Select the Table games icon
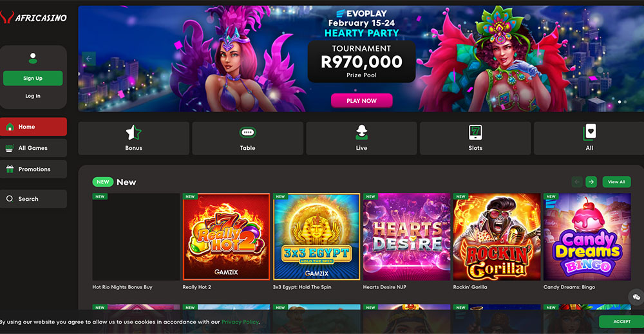 248,133
